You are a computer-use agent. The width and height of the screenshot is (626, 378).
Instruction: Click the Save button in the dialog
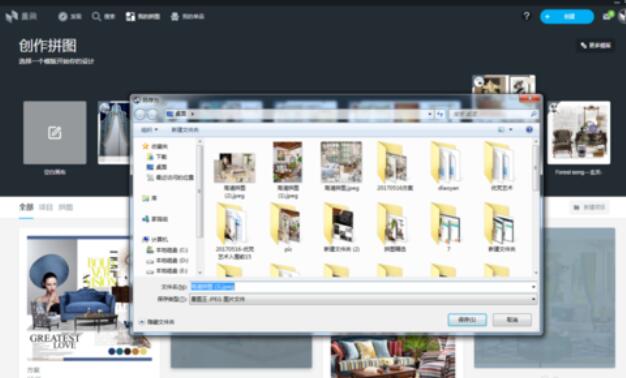click(467, 320)
